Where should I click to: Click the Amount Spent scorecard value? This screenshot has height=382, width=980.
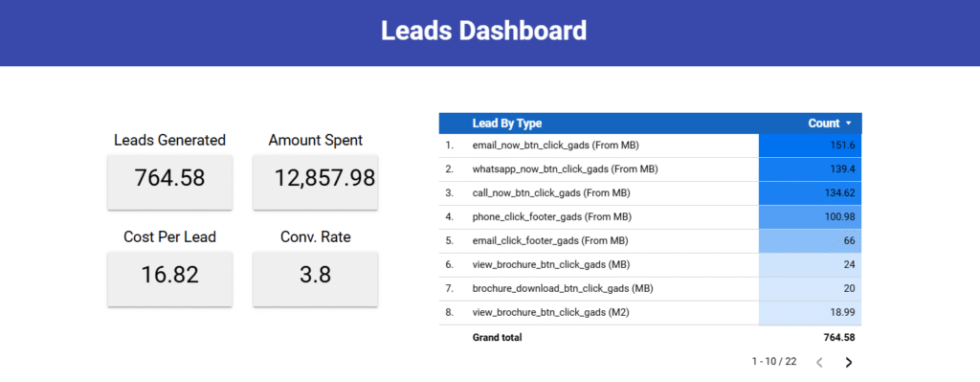click(x=324, y=178)
